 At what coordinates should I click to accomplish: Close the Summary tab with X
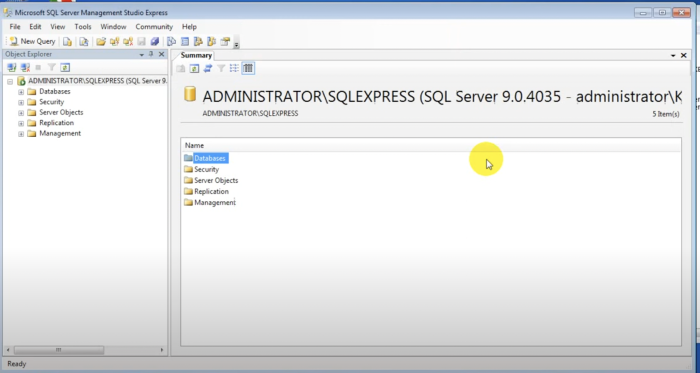point(683,55)
